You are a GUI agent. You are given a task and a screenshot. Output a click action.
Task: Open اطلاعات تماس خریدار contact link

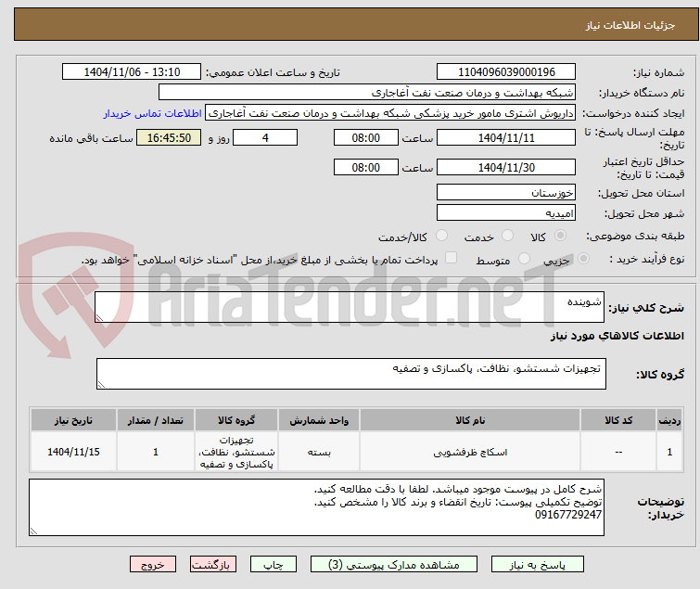(153, 113)
